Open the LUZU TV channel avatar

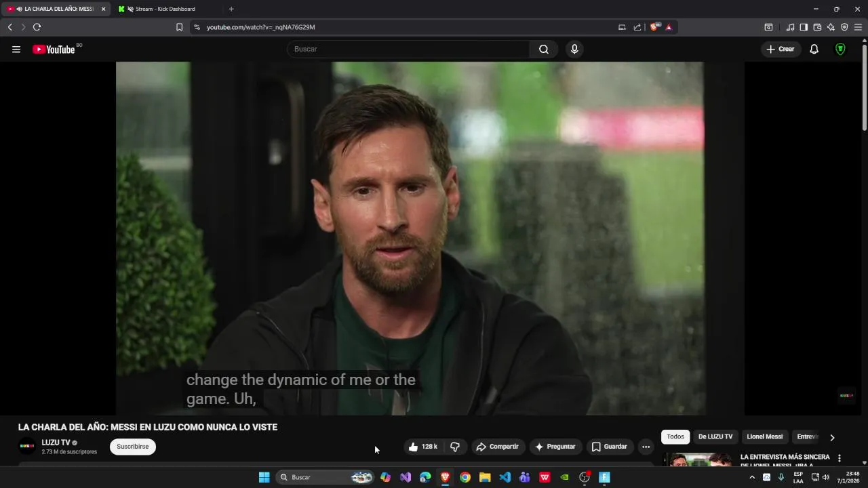[26, 446]
